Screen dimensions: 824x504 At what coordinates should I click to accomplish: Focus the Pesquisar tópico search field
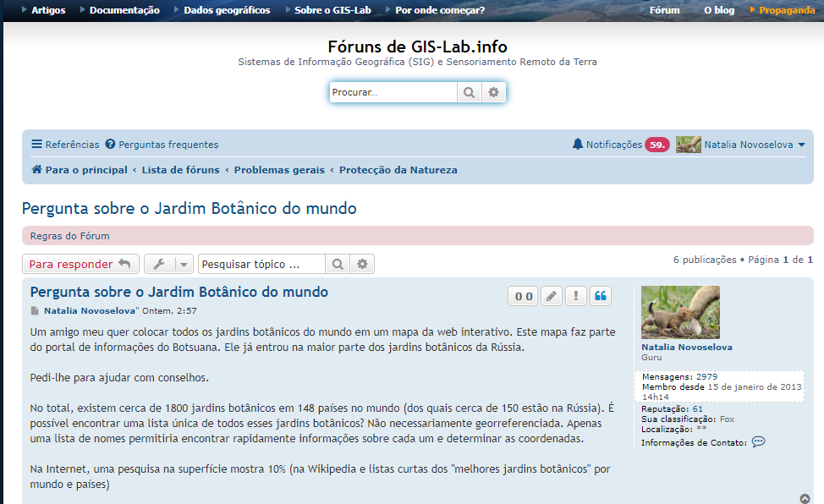click(261, 264)
